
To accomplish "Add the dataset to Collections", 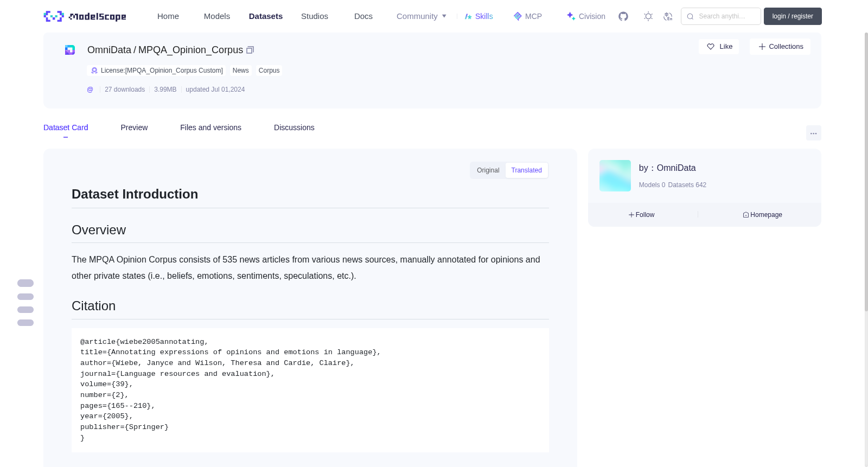I will pyautogui.click(x=780, y=47).
